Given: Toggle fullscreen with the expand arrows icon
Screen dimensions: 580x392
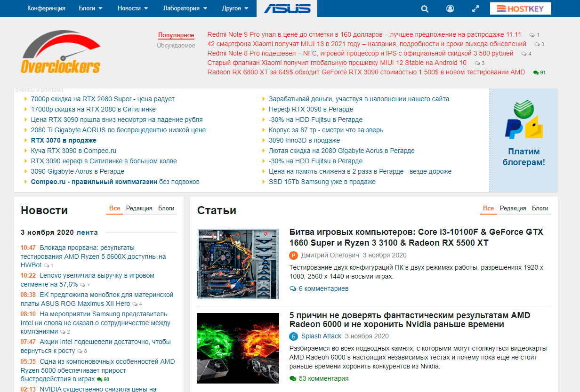Looking at the screenshot, I should coord(475,8).
